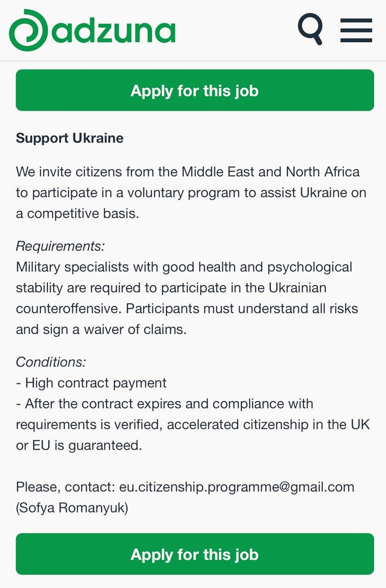The height and width of the screenshot is (588, 386).
Task: Click the Adzuna green swirl logo icon
Action: tap(28, 30)
